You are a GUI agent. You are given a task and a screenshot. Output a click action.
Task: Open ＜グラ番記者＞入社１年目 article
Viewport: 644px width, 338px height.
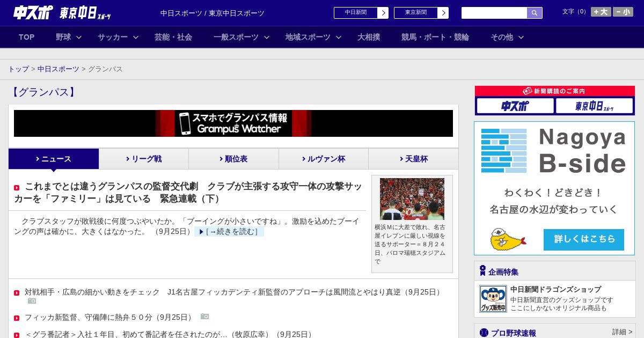click(169, 334)
